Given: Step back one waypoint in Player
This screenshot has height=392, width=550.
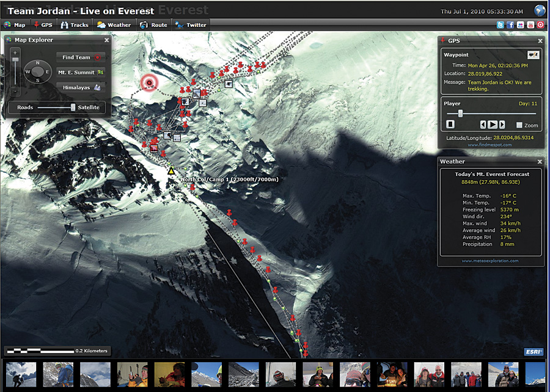Looking at the screenshot, I should pos(483,125).
